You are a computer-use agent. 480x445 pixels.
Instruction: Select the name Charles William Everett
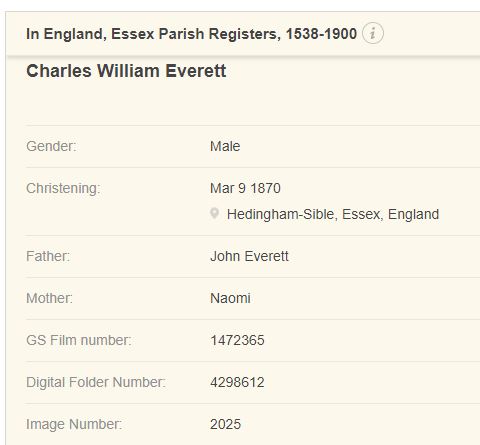126,71
